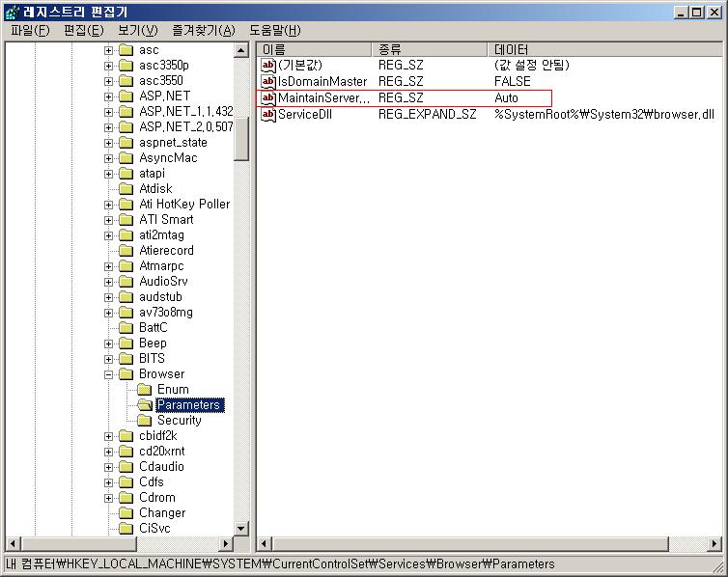Viewport: 728px width, 577px height.
Task: Click the registry editor title bar icon
Action: tap(13, 12)
